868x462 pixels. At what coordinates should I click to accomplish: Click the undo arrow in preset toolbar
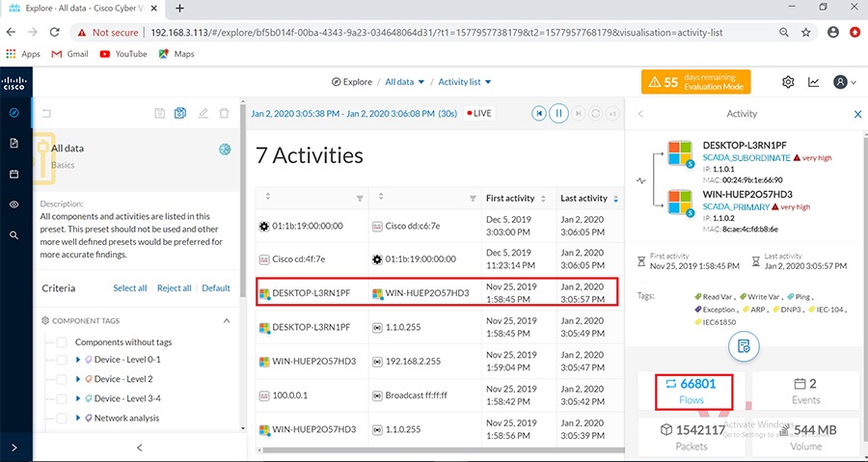click(47, 114)
